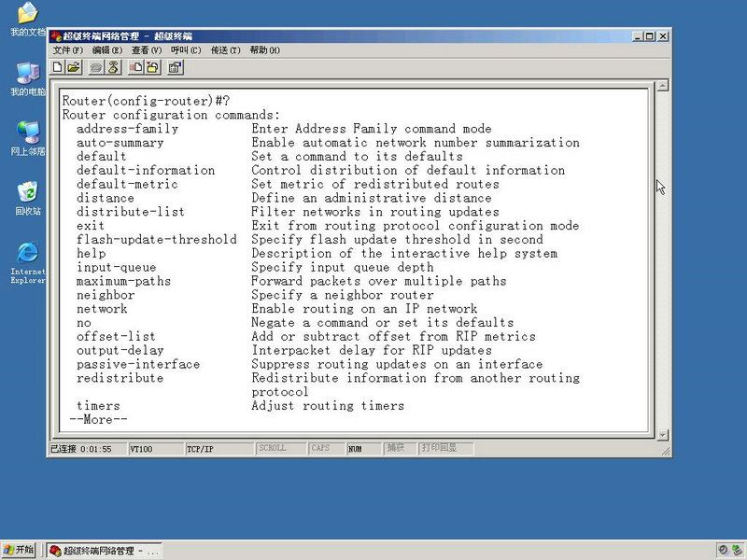The image size is (747, 560).
Task: Click the Send file toolbar icon
Action: [x=135, y=67]
